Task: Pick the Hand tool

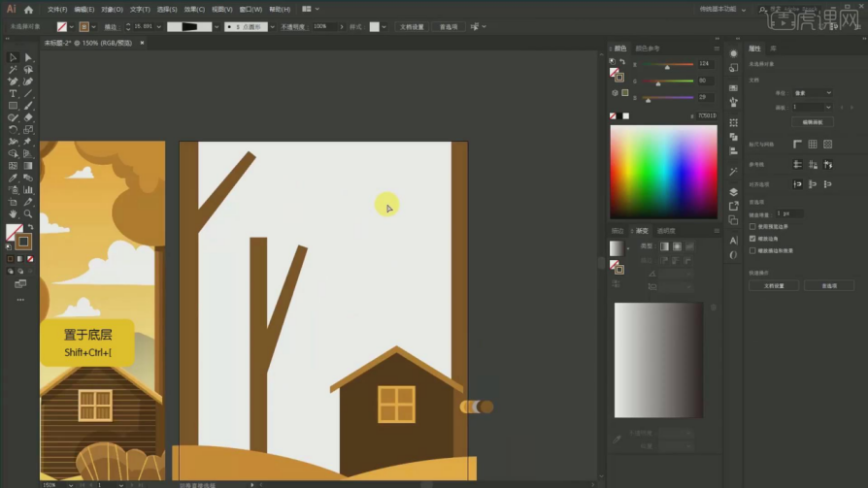Action: 13,213
